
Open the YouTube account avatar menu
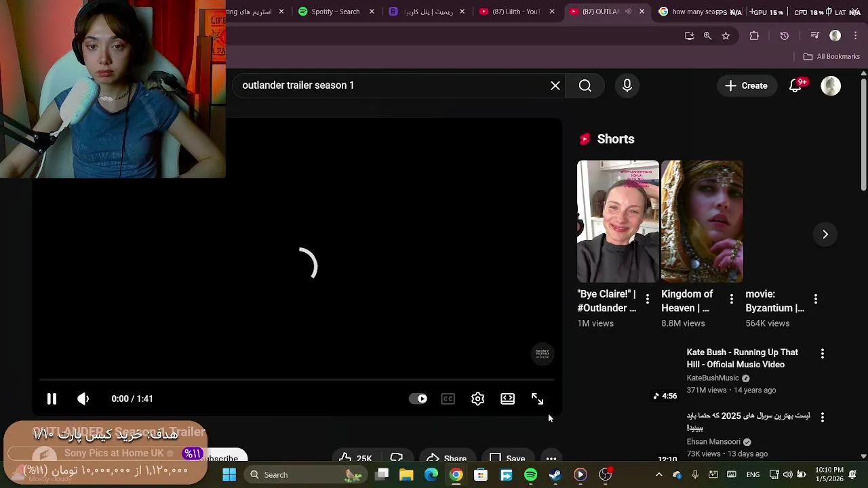pyautogui.click(x=831, y=86)
